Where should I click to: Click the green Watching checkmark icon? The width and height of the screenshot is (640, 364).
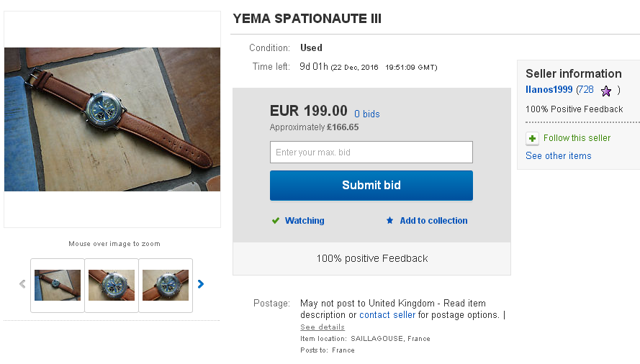pyautogui.click(x=275, y=221)
